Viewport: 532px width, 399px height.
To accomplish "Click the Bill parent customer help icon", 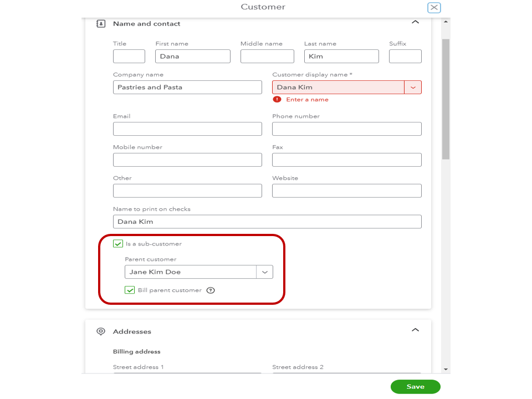I will coord(211,290).
